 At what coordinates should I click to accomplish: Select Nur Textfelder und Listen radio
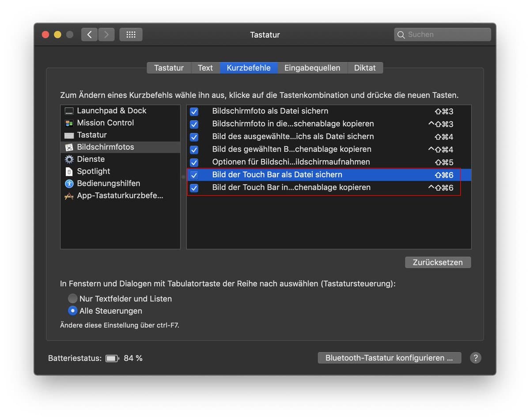click(x=73, y=299)
